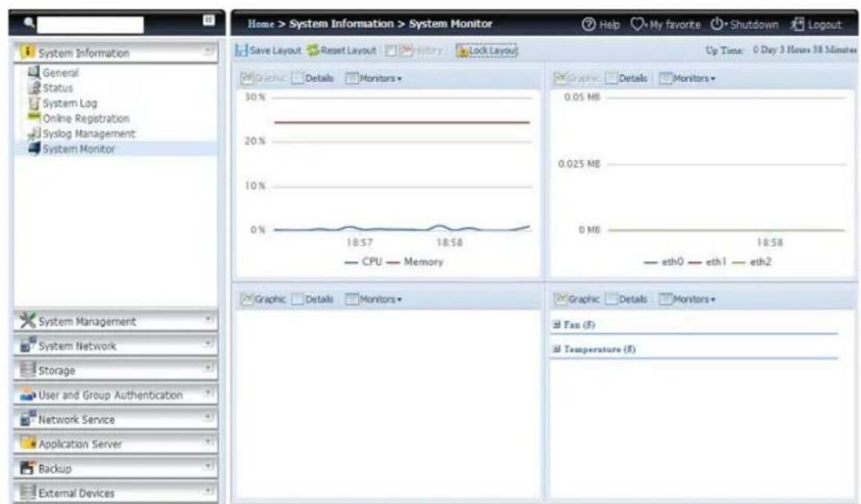Open Syslog Management entry
The width and height of the screenshot is (861, 504).
pyautogui.click(x=89, y=134)
